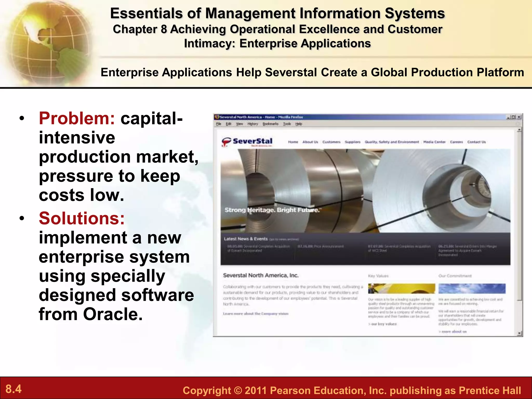
Task: Minimize the Firefox window
Action: pyautogui.click(x=508, y=117)
